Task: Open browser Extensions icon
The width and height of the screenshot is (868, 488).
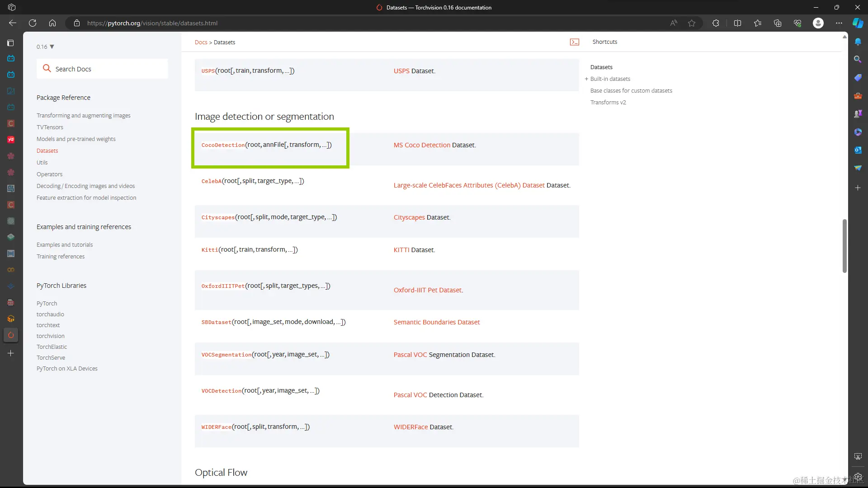Action: [x=716, y=23]
